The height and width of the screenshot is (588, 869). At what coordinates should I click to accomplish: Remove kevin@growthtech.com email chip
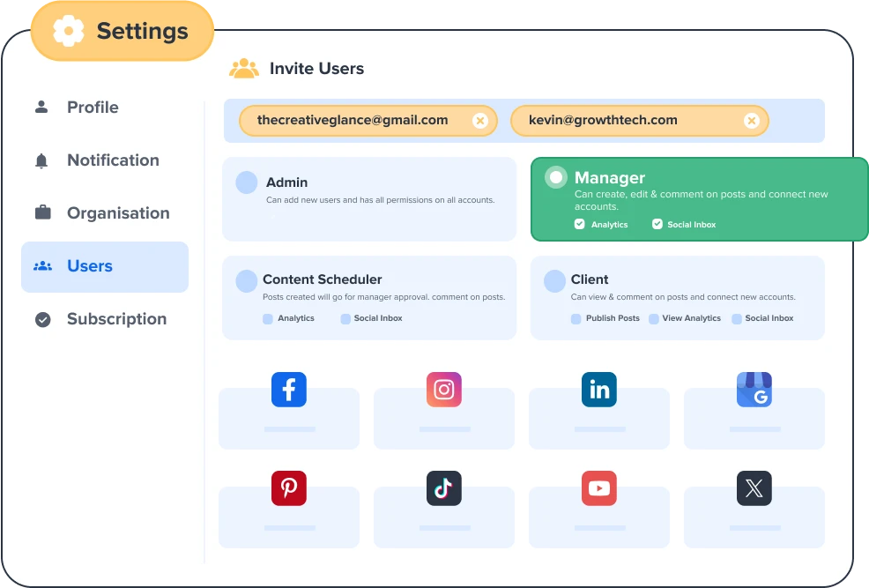[751, 121]
